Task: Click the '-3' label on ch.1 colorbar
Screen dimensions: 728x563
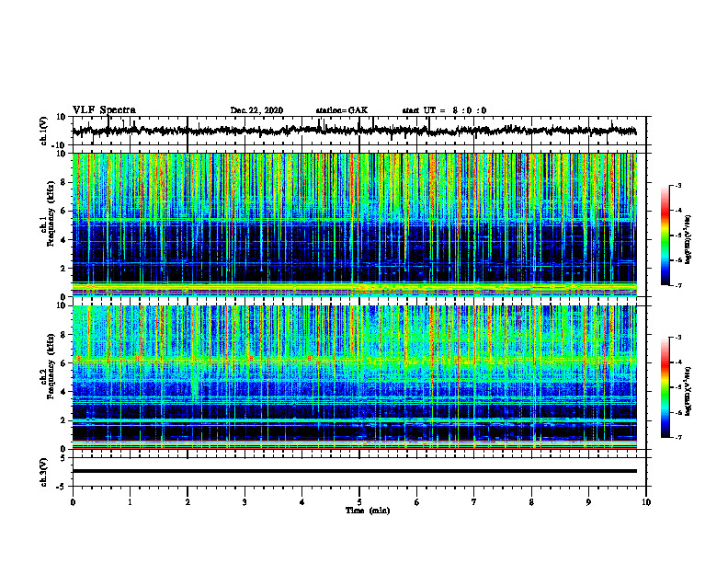Action: 677,186
